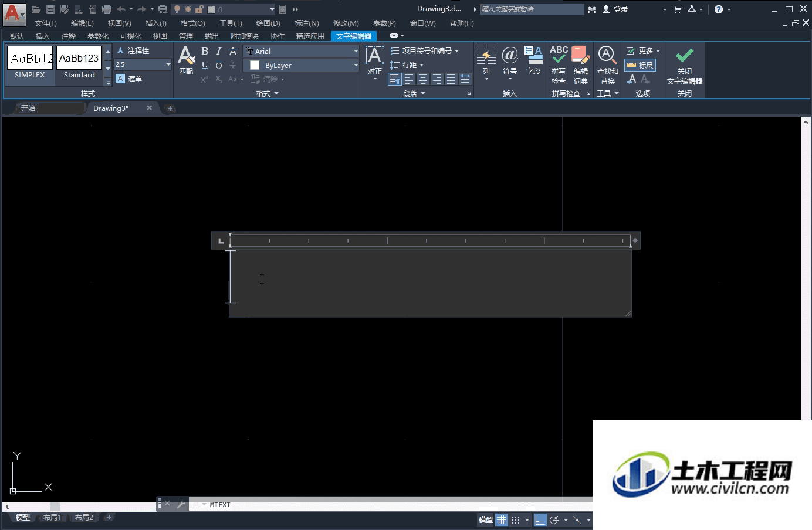This screenshot has width=812, height=530.
Task: Open the Draw(D) menu
Action: 268,23
